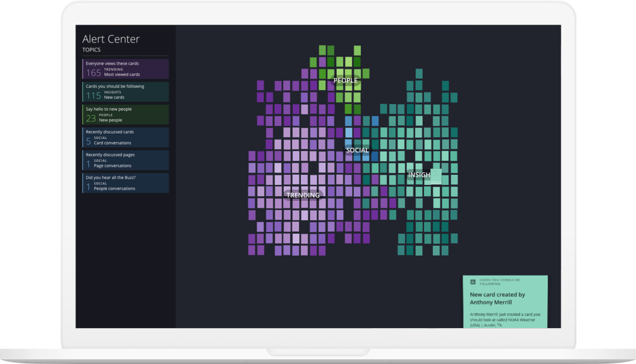Click the icon in the alert card header

(473, 282)
